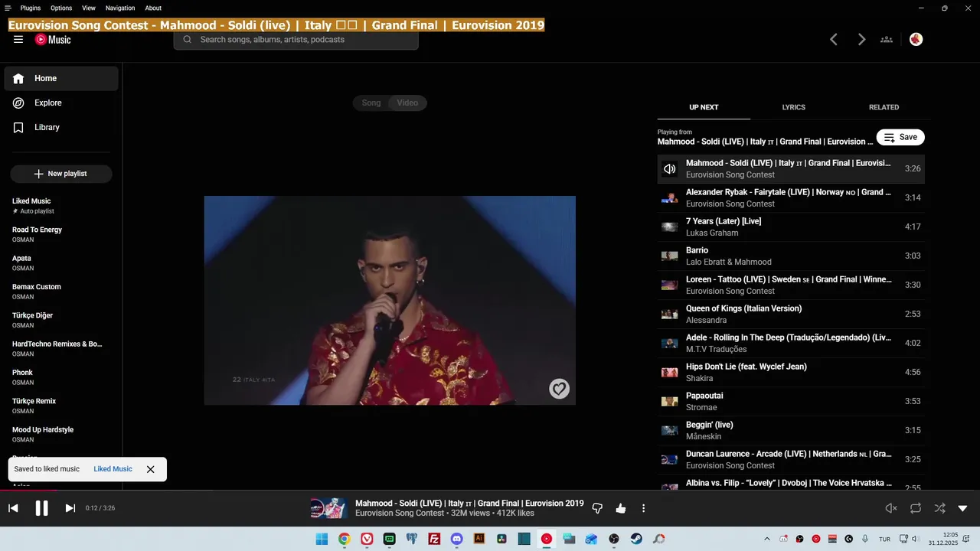This screenshot has width=980, height=551.
Task: Select the LYRICS tab
Action: pyautogui.click(x=793, y=107)
